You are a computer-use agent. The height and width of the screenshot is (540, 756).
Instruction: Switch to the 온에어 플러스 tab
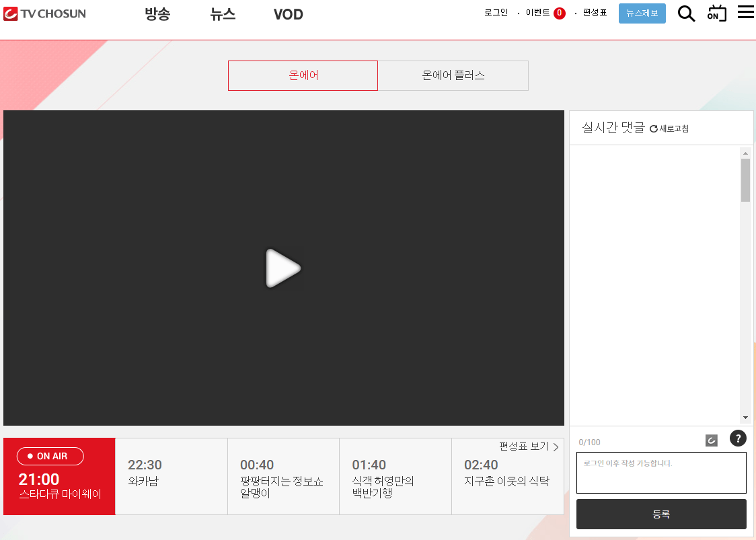point(453,75)
